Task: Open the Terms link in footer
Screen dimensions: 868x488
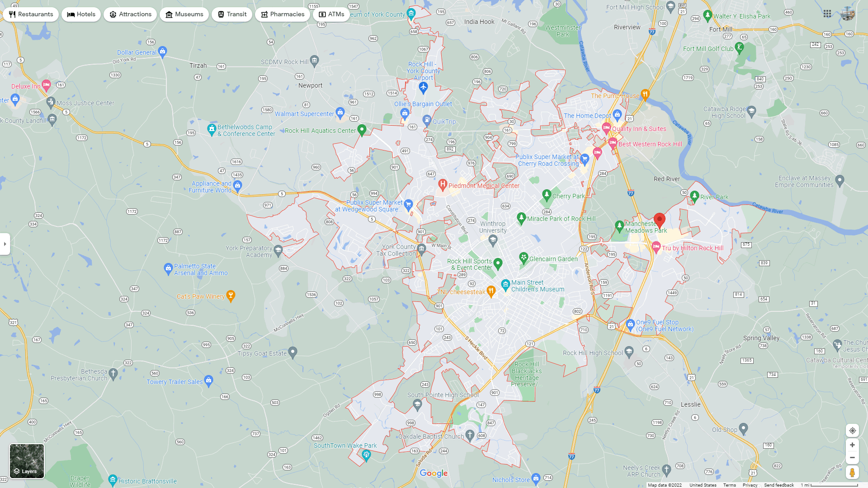Action: [x=729, y=485]
